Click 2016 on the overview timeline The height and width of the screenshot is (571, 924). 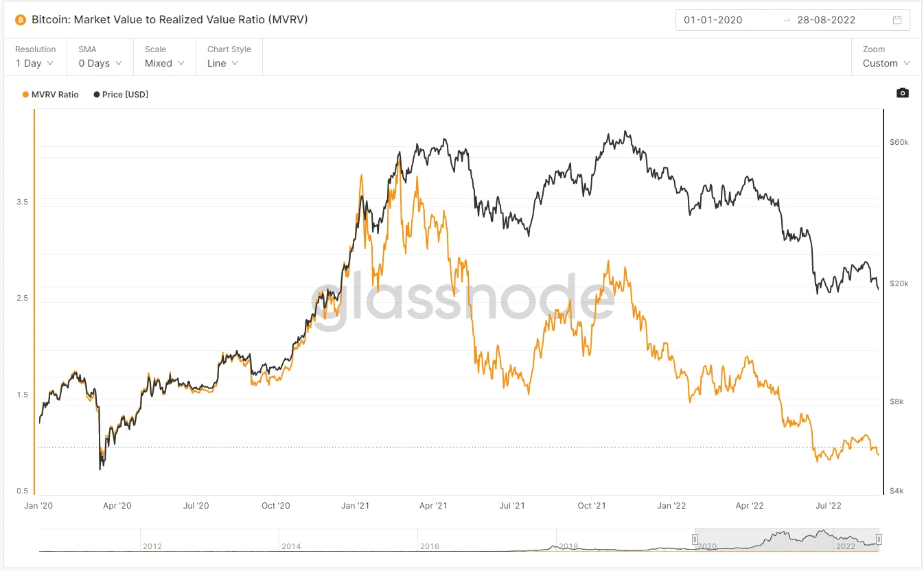[x=430, y=546]
